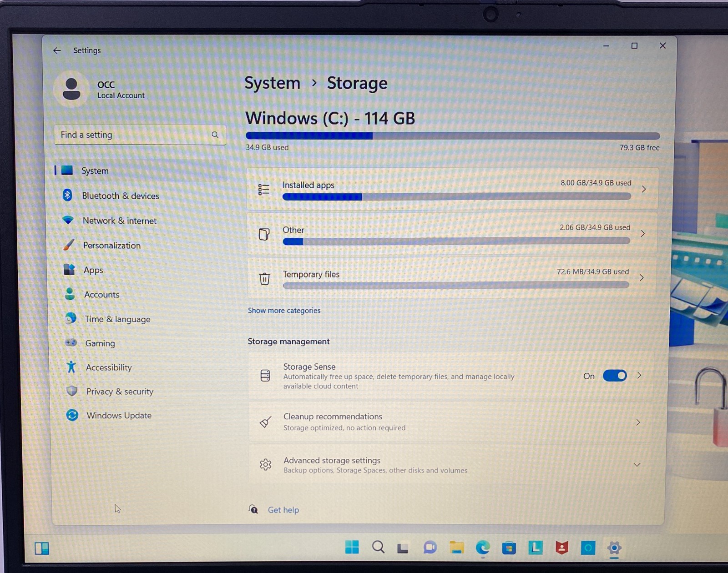Screen dimensions: 728x573
Task: Click the Storage Sense drive icon
Action: (x=265, y=375)
